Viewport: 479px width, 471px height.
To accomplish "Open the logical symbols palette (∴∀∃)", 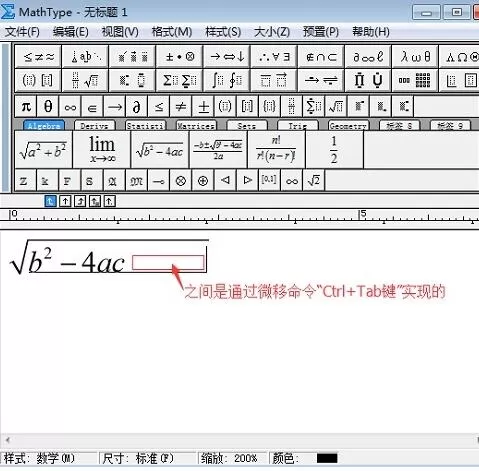I will pyautogui.click(x=274, y=57).
